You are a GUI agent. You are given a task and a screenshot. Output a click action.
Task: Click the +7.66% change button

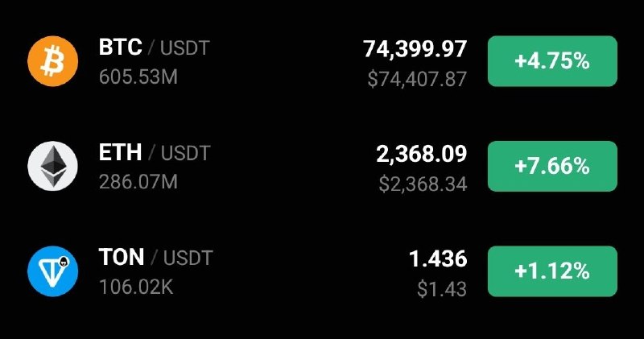coord(552,166)
